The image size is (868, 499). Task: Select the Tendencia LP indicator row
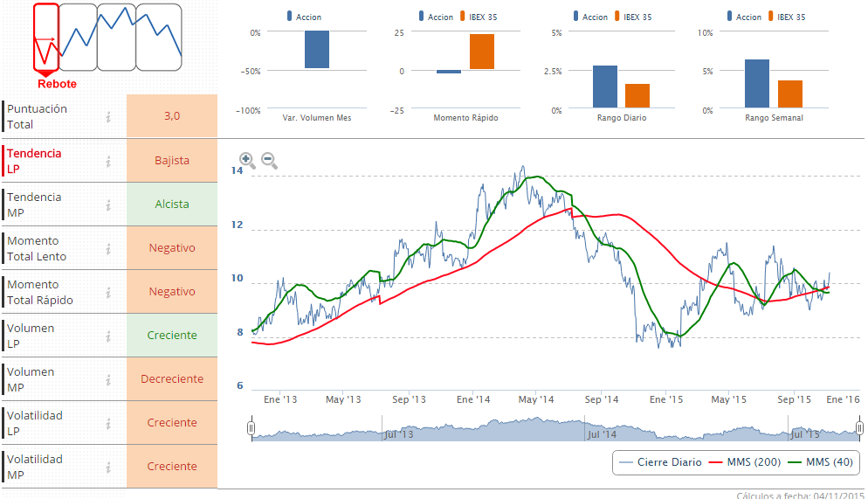(52, 161)
